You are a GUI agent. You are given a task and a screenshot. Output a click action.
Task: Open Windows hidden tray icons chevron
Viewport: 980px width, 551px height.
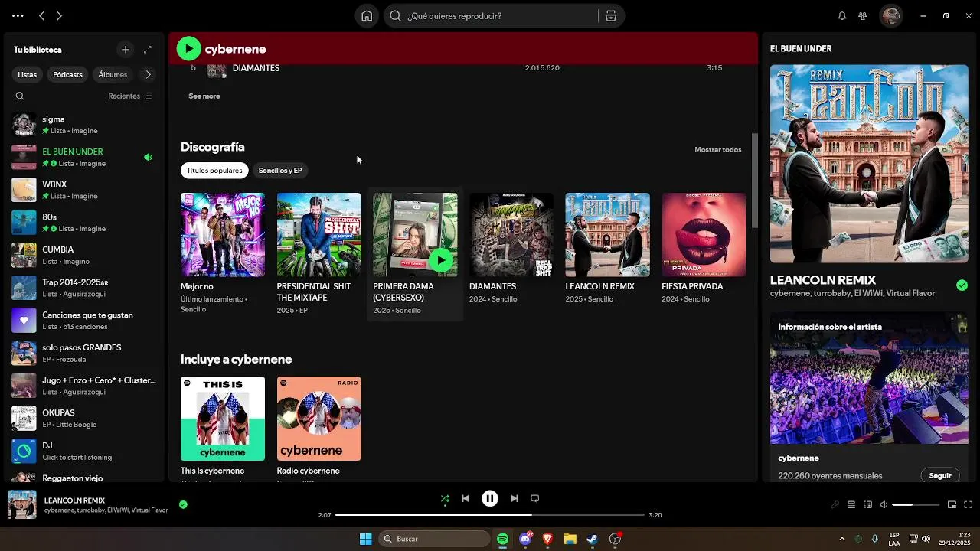842,539
